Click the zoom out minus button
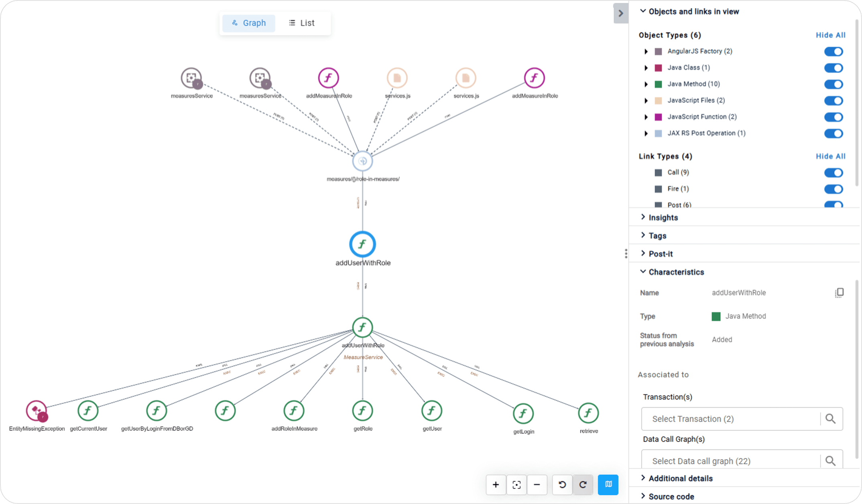862x504 pixels. point(537,485)
